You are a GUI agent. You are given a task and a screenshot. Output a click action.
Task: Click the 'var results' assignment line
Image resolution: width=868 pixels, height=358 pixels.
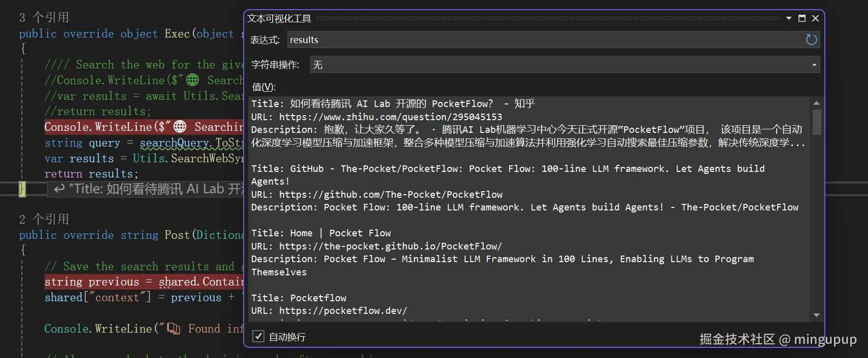[x=144, y=158]
